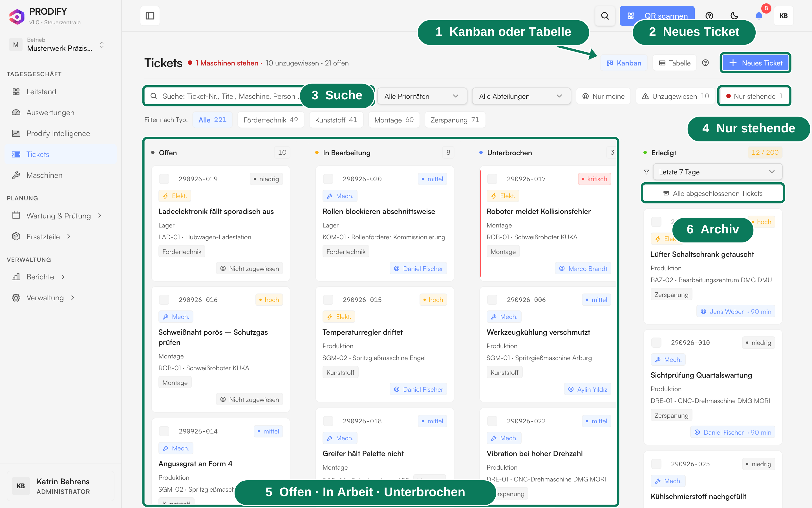Switch to Tabelle view
Image resolution: width=812 pixels, height=508 pixels.
pyautogui.click(x=675, y=63)
